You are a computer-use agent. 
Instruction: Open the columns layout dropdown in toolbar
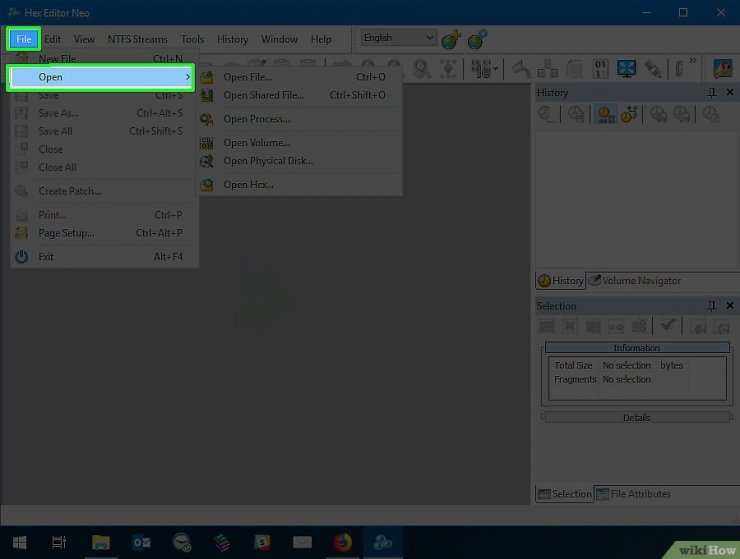485,69
